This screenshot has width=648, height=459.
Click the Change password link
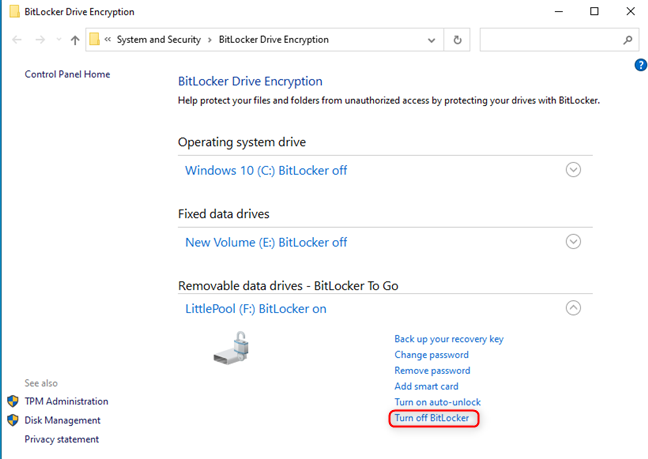tap(431, 355)
